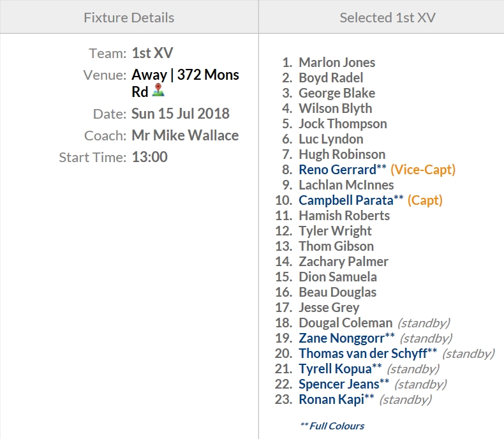Viewport: 504px width, 439px height.
Task: Click the orange (Vice-Capt) label
Action: pyautogui.click(x=423, y=170)
